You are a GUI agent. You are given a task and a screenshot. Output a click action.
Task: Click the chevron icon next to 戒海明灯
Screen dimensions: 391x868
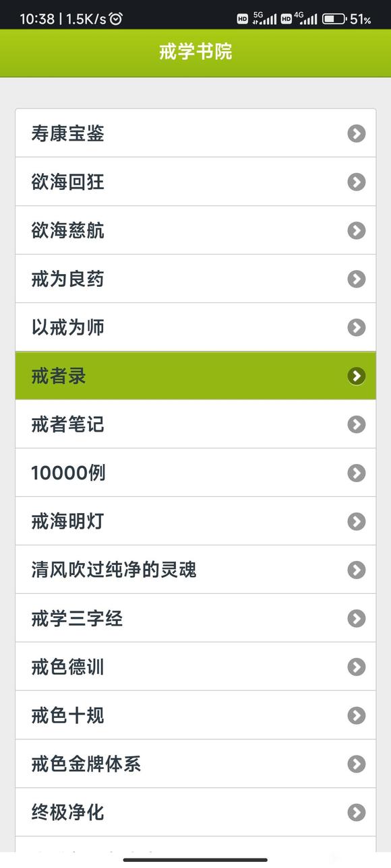(356, 521)
